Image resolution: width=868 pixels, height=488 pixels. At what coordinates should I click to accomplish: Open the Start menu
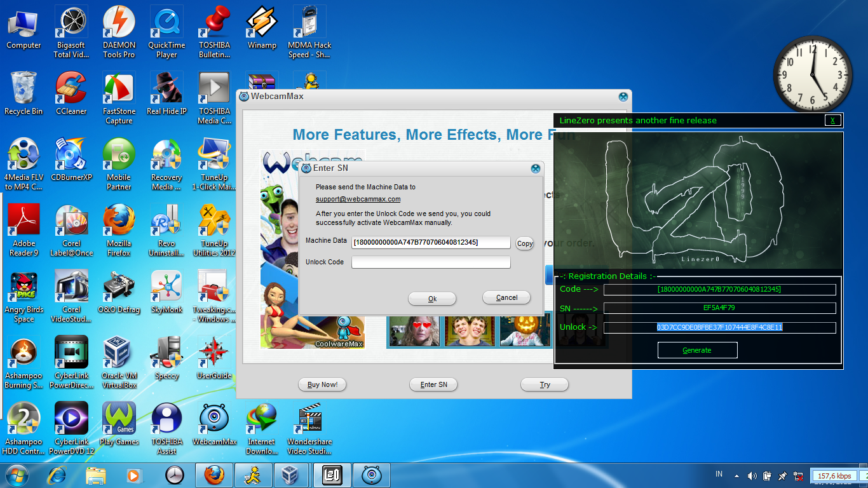pyautogui.click(x=14, y=475)
